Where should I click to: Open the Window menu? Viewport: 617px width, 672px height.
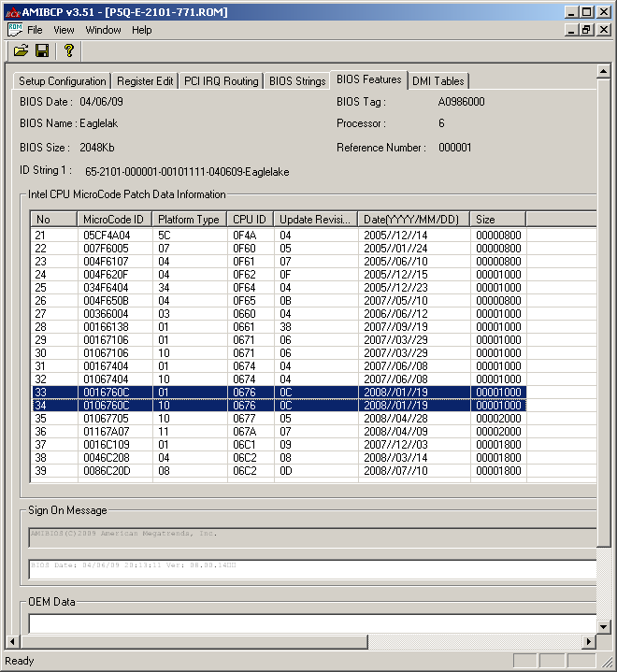click(104, 30)
